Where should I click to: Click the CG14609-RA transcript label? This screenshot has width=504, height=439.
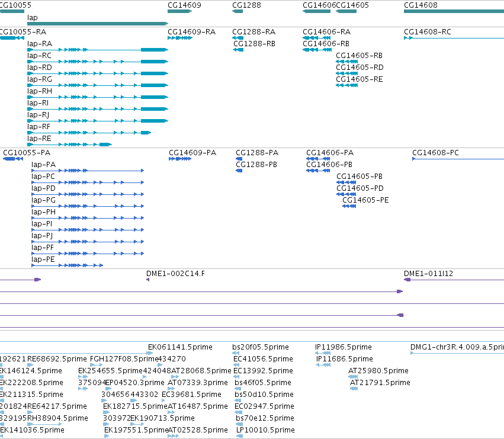coord(191,32)
